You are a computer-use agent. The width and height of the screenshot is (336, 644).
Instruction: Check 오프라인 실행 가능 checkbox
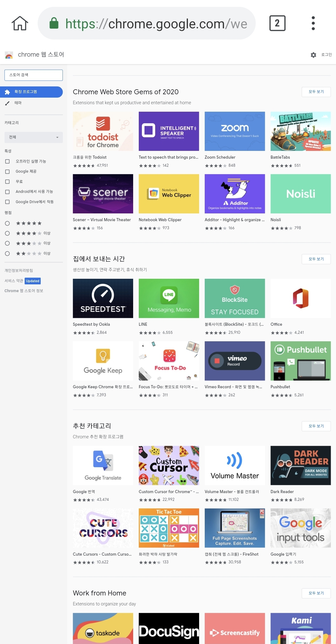coord(7,161)
